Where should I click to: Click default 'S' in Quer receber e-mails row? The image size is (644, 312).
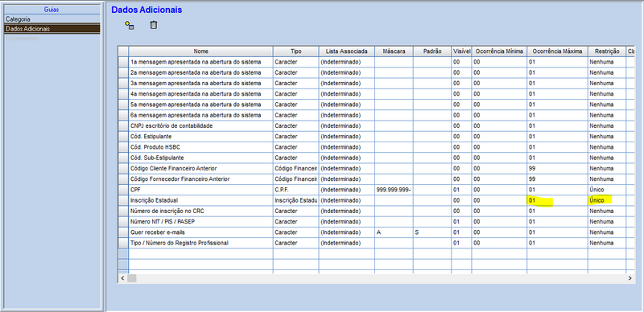(432, 232)
